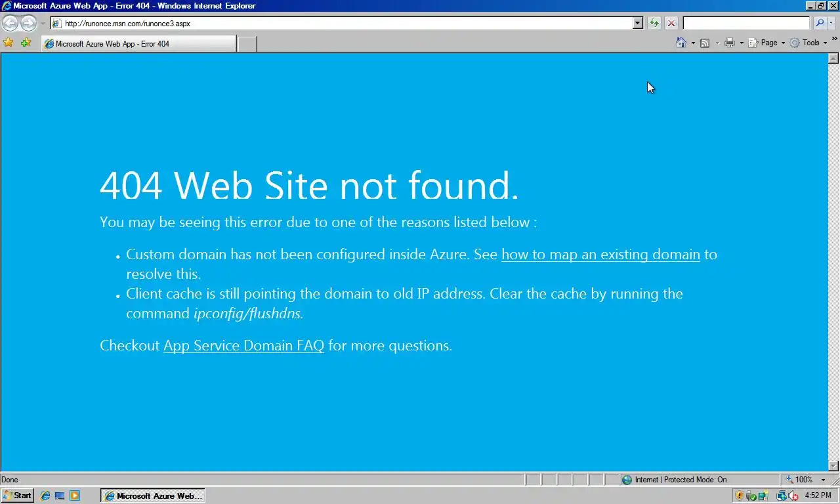Screen dimensions: 840x504
Task: Follow 'how to map an existing domain' link
Action: coord(600,255)
